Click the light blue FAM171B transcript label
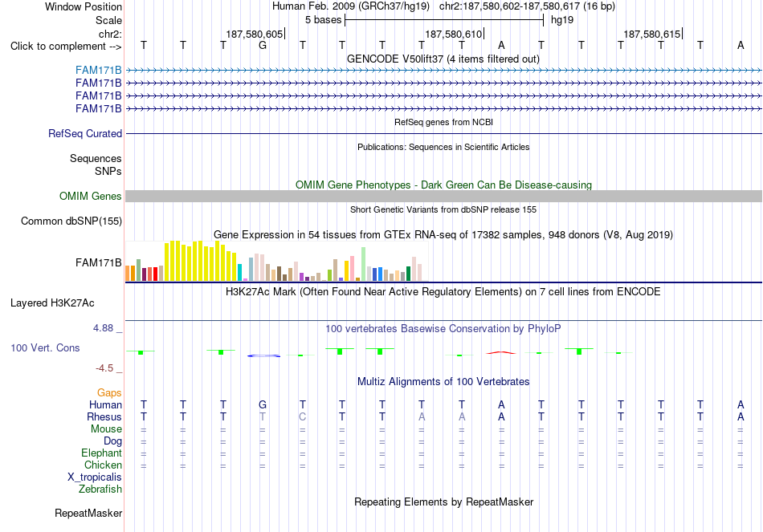This screenshot has width=763, height=532. tap(98, 71)
